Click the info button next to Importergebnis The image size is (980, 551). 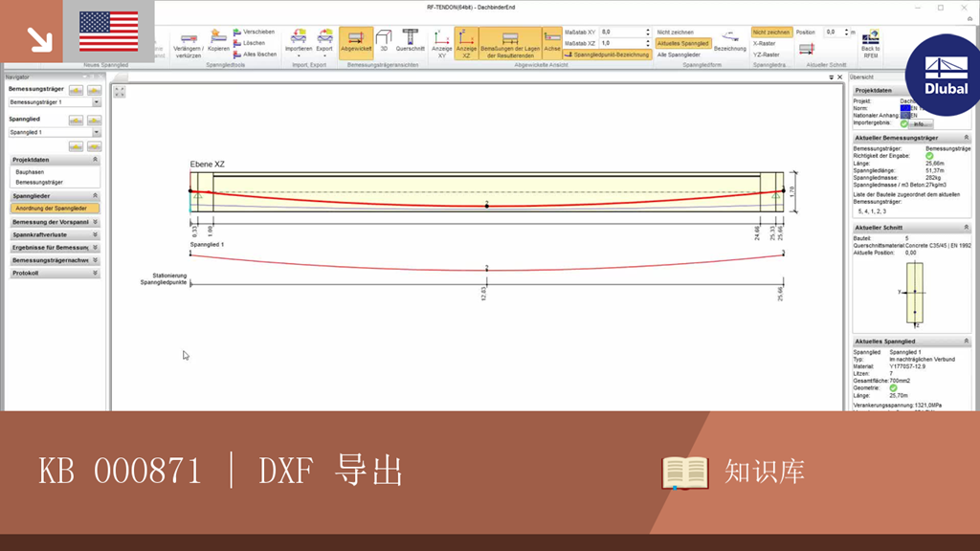pos(922,123)
